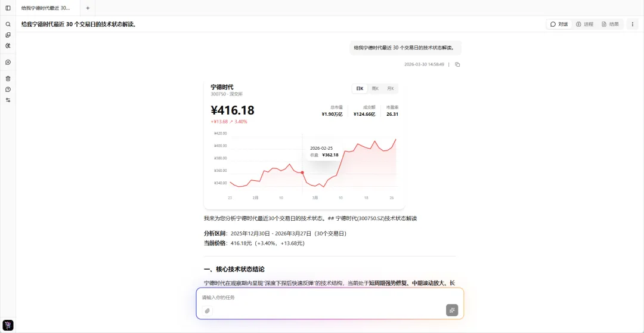Click the user message bubble text
644x333 pixels.
pos(404,48)
